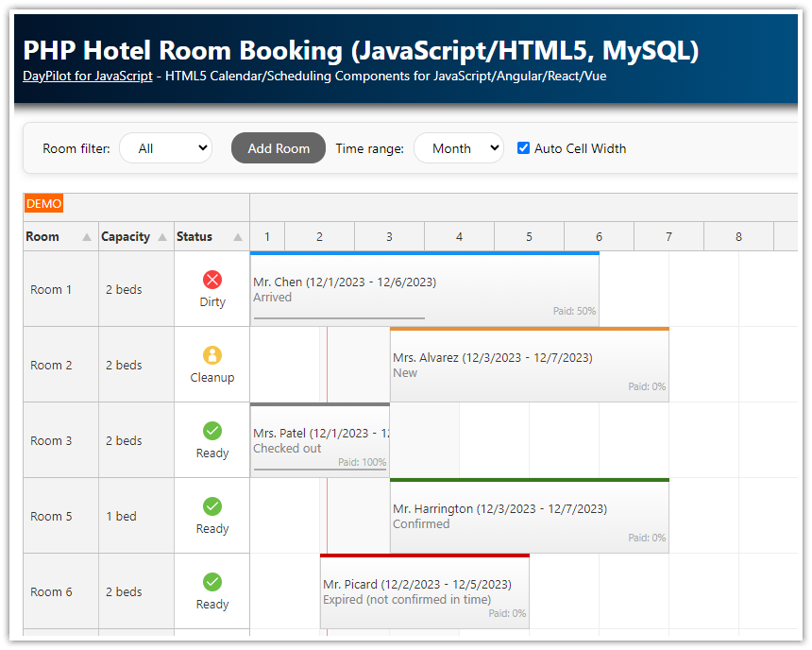Click the red Dirty status icon for Room 1
The image size is (812, 650).
211,280
